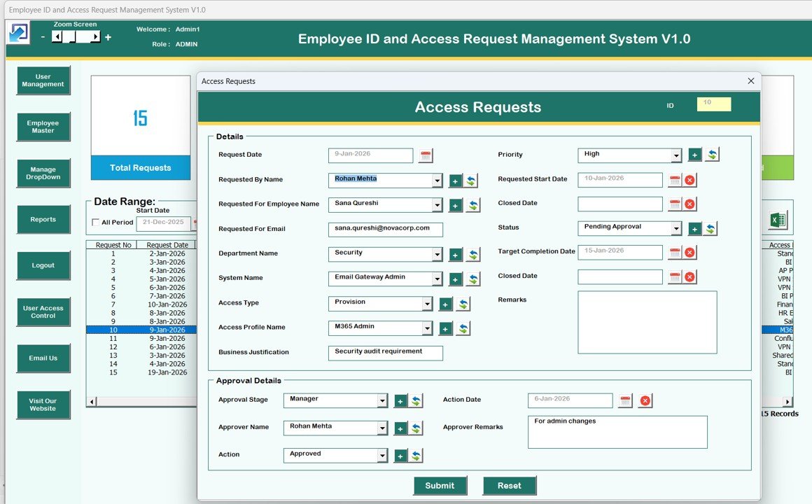Open the Department Name dropdown
Viewport: 812px width, 504px height.
[437, 255]
